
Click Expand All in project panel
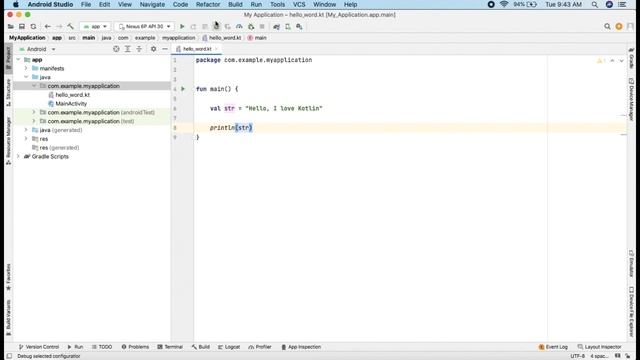pyautogui.click(x=127, y=49)
